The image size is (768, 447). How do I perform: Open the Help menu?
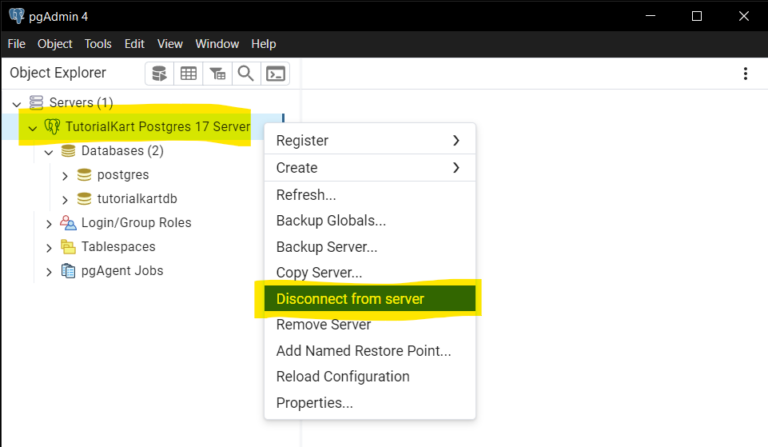263,44
